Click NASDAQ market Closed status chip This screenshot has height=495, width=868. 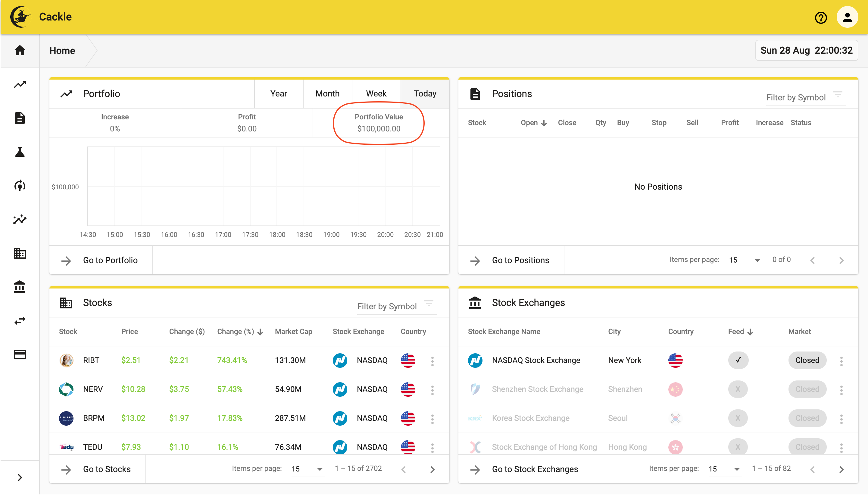pyautogui.click(x=807, y=360)
